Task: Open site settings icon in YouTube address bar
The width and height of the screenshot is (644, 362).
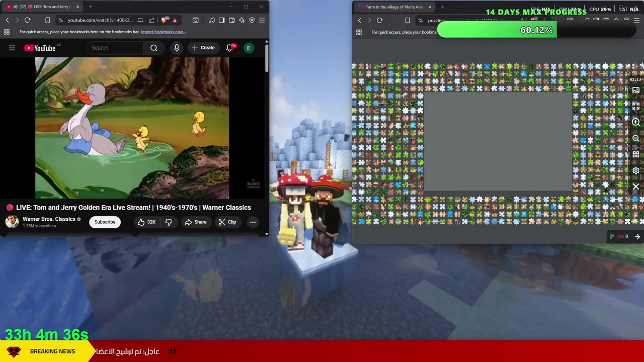Action: coord(60,20)
